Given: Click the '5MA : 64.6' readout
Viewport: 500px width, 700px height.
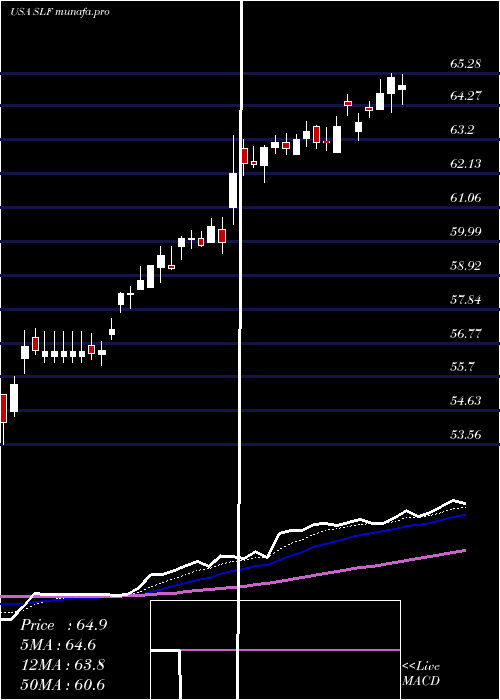Looking at the screenshot, I should pyautogui.click(x=58, y=645).
